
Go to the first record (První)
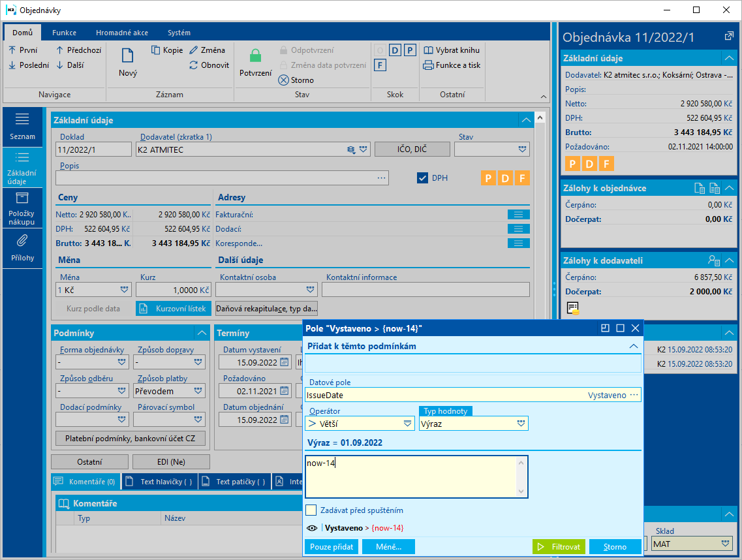click(x=23, y=50)
